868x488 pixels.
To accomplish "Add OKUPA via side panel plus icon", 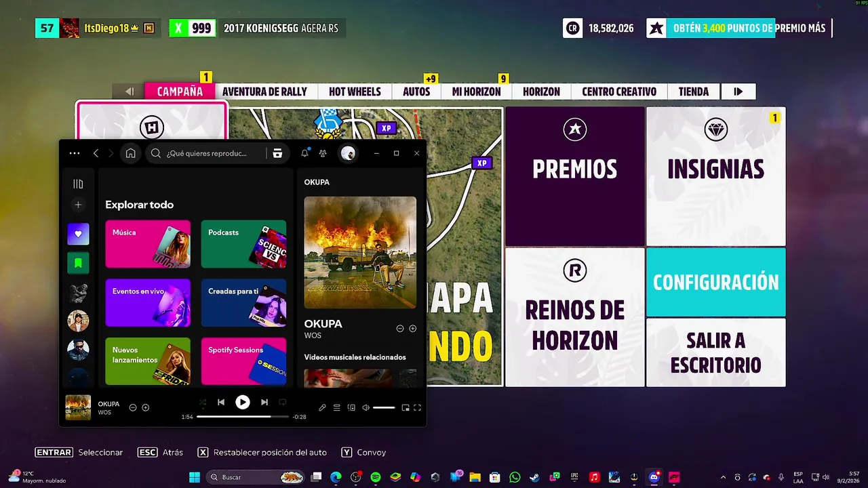I will point(412,328).
